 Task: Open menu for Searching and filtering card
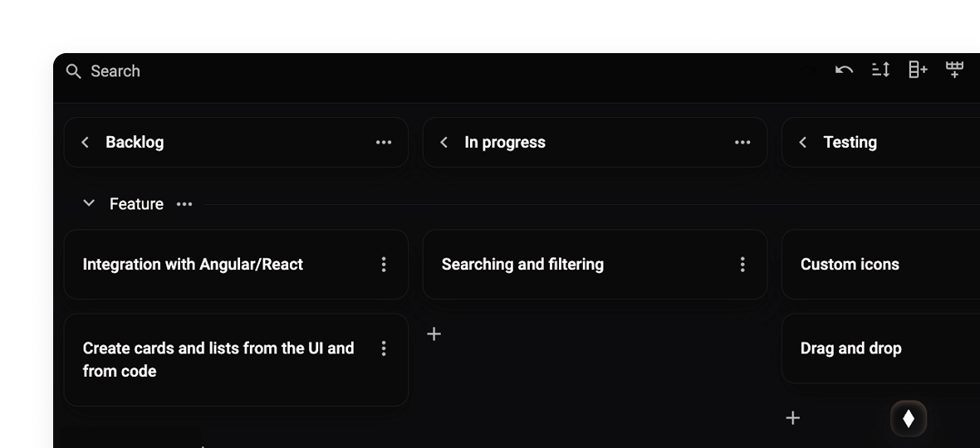[742, 265]
